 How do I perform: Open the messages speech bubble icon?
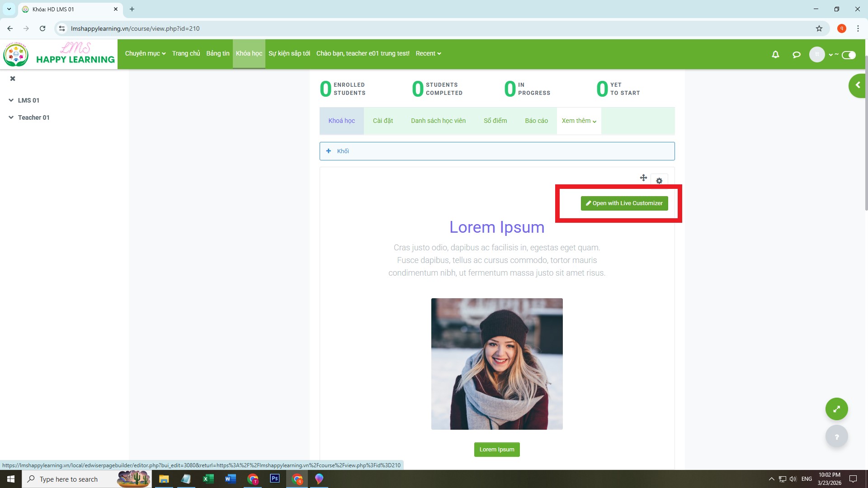[797, 55]
